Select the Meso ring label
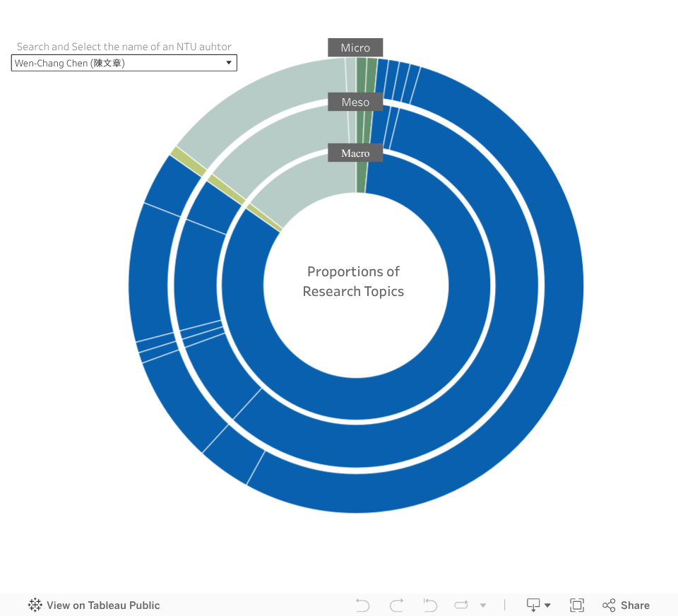The image size is (678, 616). [x=355, y=102]
